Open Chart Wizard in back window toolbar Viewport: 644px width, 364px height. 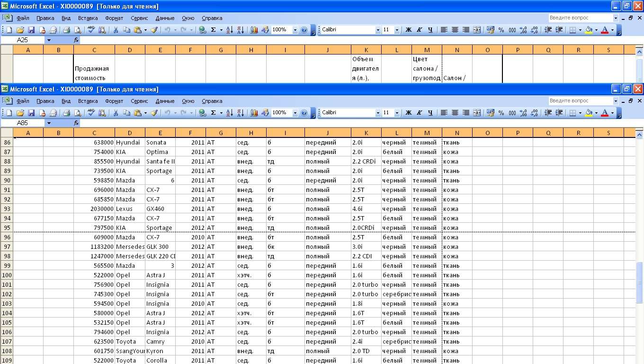[254, 30]
